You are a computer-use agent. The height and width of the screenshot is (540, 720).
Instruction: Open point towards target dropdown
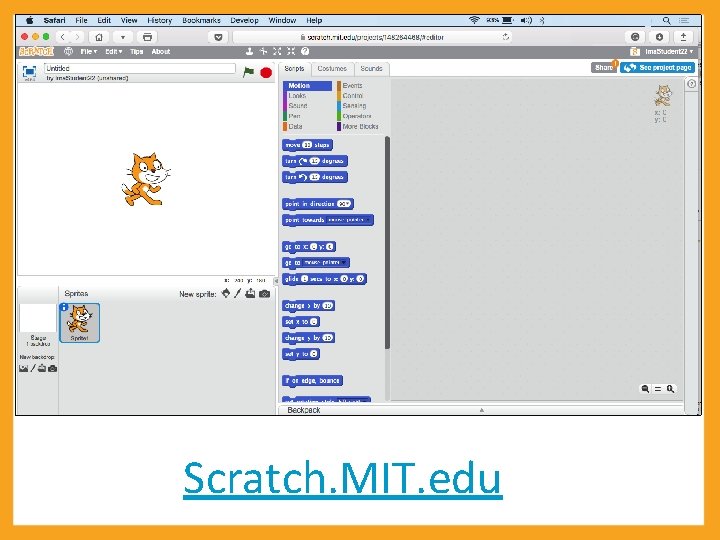point(349,220)
